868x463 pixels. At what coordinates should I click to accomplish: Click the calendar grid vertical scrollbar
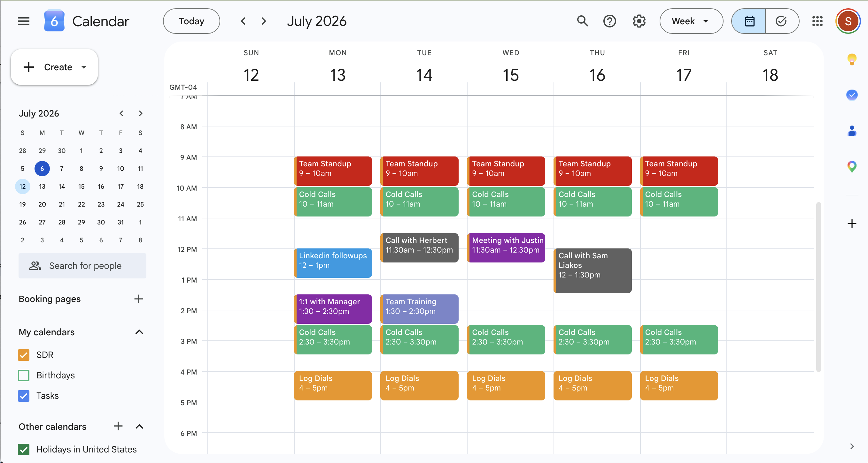[x=818, y=286]
